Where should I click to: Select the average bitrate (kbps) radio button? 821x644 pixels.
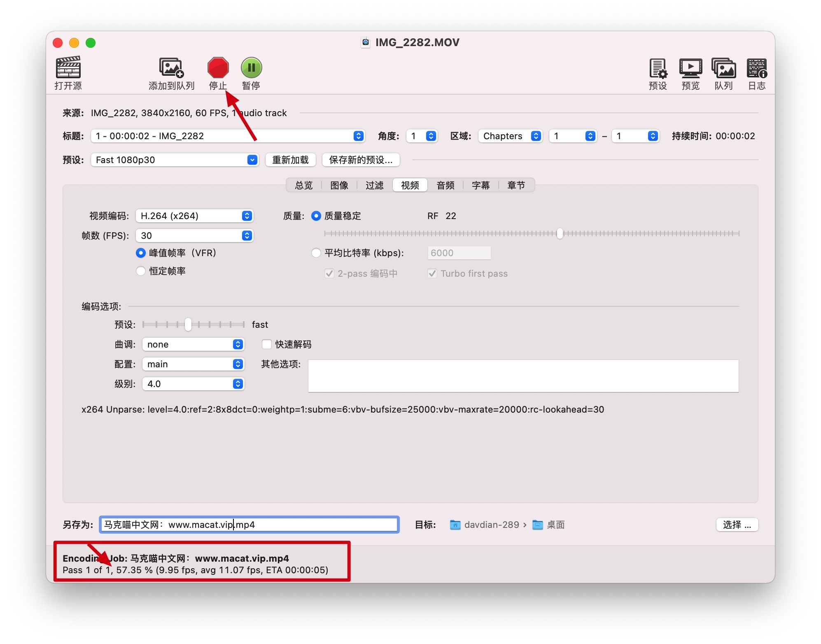[x=316, y=253]
